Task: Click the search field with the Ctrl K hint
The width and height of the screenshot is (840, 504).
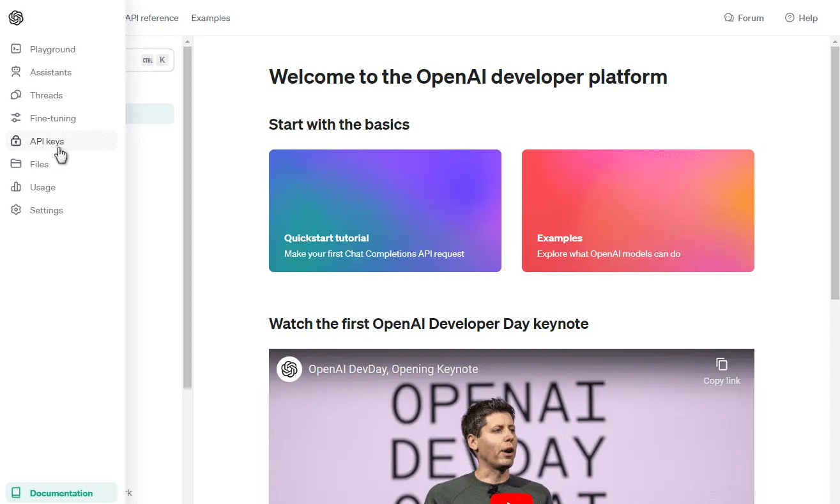Action: click(150, 60)
